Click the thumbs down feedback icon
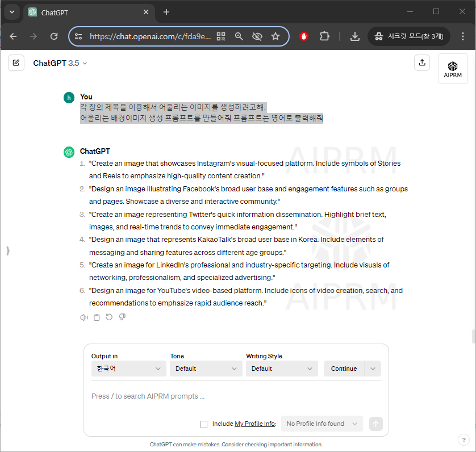The image size is (476, 452). (x=122, y=317)
